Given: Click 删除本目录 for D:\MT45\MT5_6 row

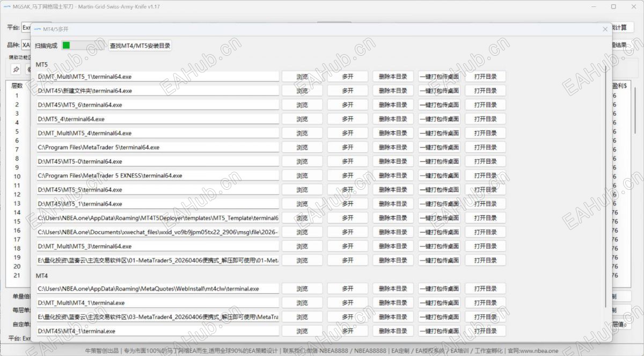Looking at the screenshot, I should (393, 105).
